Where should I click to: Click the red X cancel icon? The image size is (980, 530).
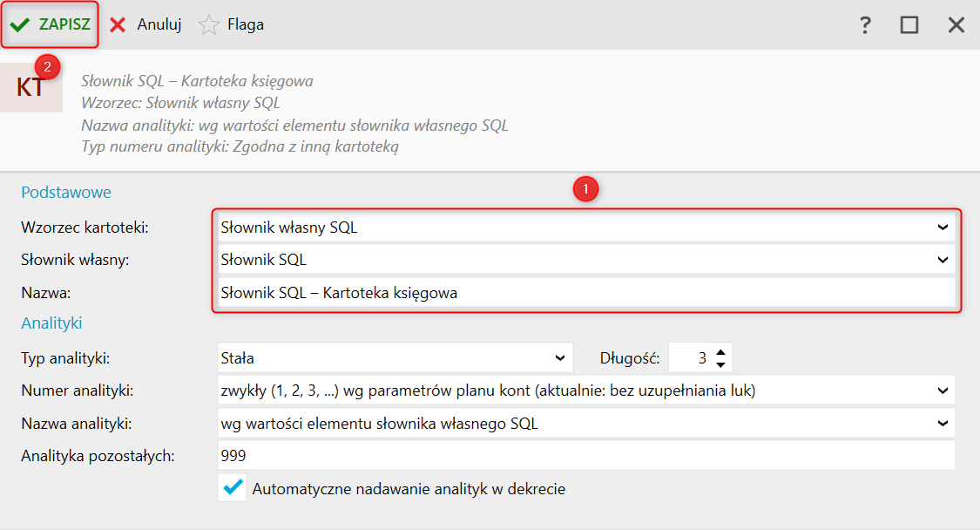click(118, 25)
